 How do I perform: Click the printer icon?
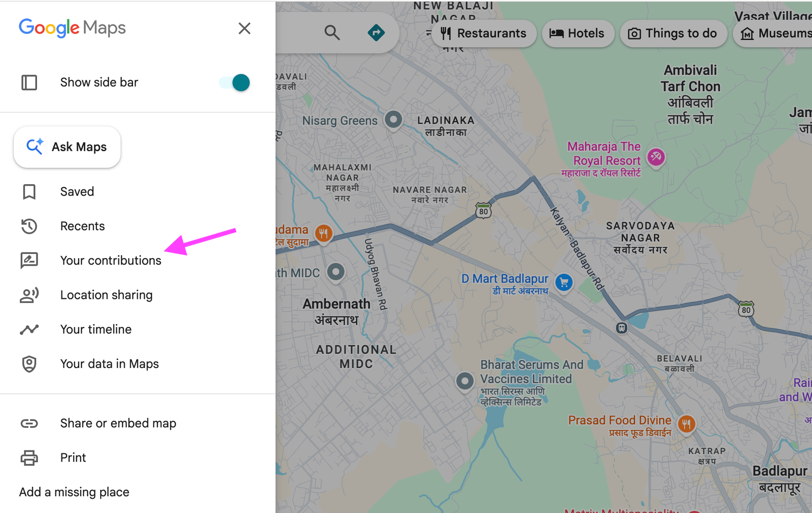(x=29, y=458)
